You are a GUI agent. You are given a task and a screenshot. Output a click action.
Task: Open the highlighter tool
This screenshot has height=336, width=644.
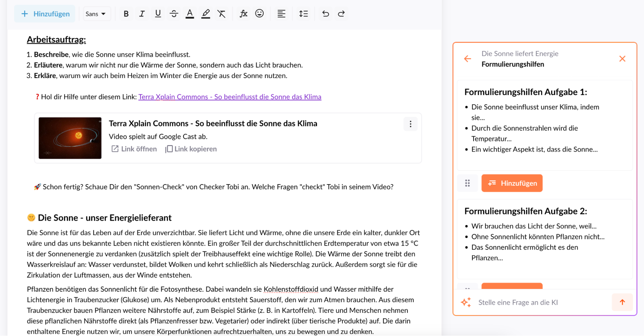tap(206, 14)
